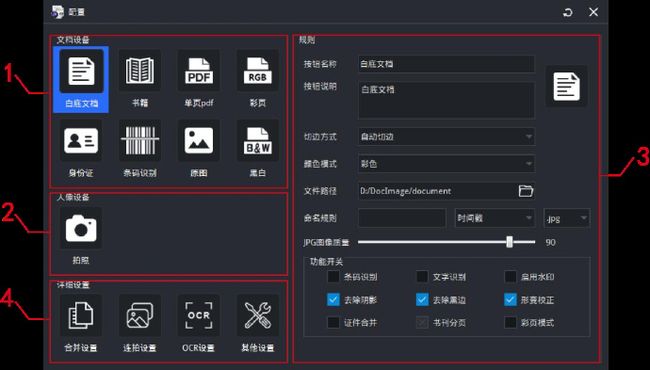Uncheck the 去除阴影 checkbox

tap(333, 300)
